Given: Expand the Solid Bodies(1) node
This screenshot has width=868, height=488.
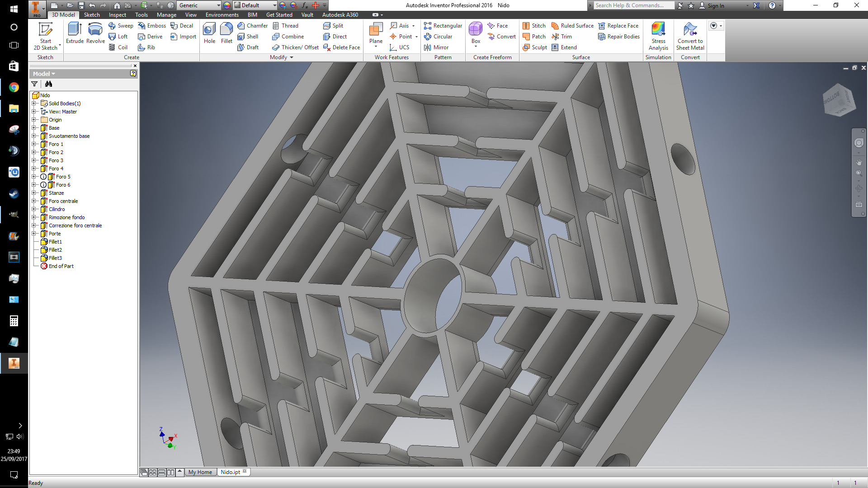Looking at the screenshot, I should [x=34, y=103].
